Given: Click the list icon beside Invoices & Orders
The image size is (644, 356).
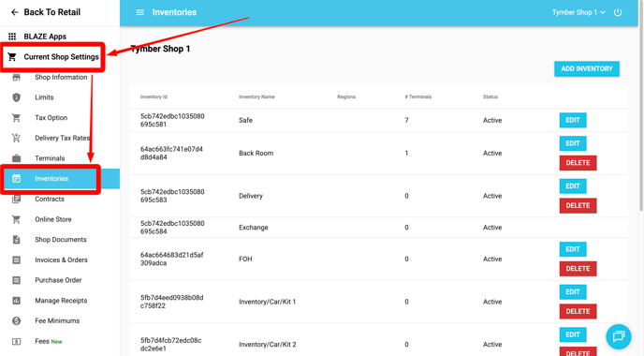Looking at the screenshot, I should (x=17, y=260).
